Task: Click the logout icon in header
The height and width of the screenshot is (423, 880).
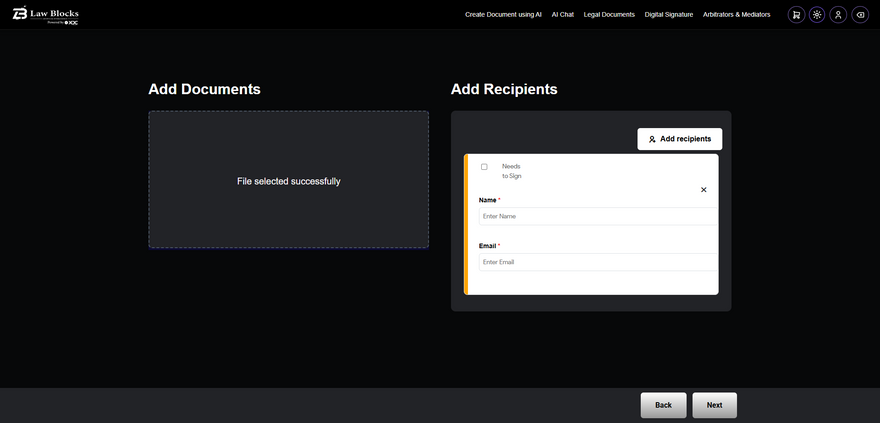Action: (x=860, y=15)
